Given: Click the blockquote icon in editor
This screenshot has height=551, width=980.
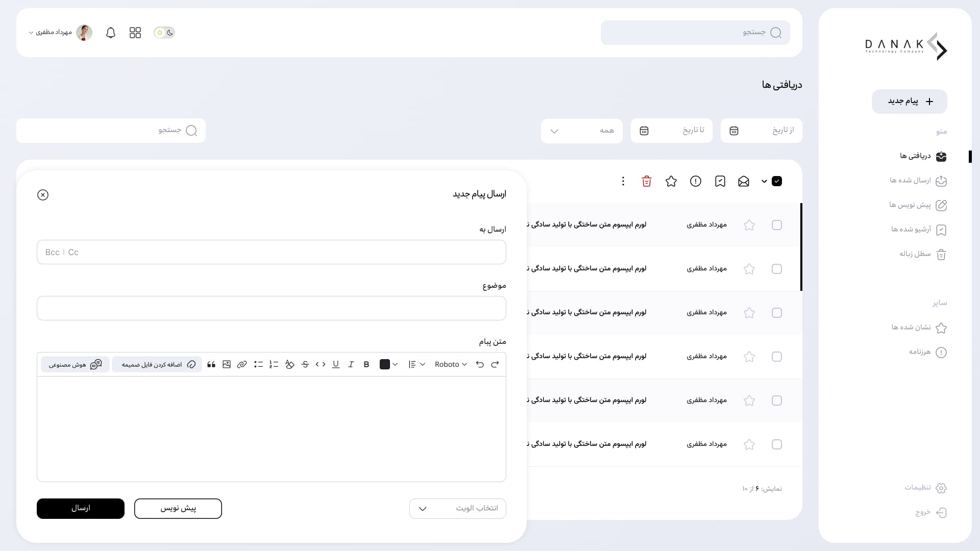Looking at the screenshot, I should 211,364.
